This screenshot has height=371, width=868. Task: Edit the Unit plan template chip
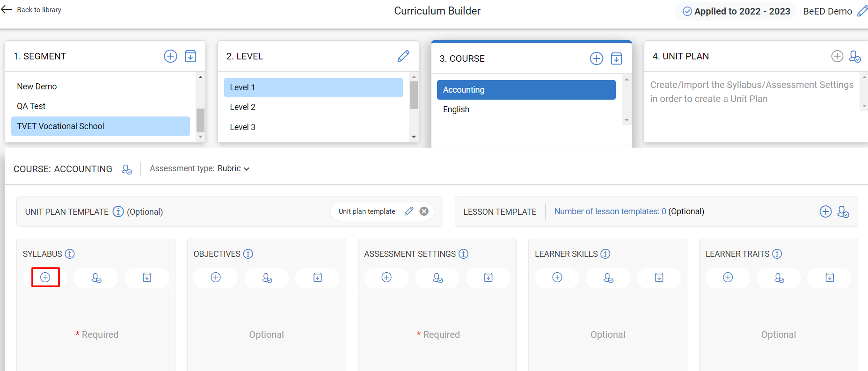pyautogui.click(x=409, y=211)
